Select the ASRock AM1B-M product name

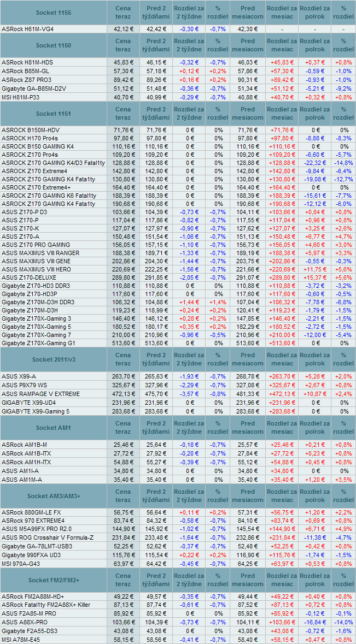tap(24, 445)
